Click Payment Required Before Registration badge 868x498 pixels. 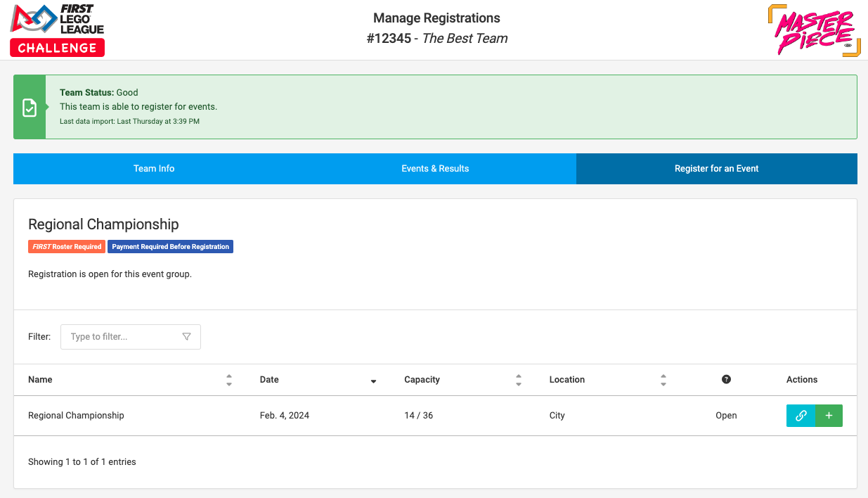tap(170, 247)
